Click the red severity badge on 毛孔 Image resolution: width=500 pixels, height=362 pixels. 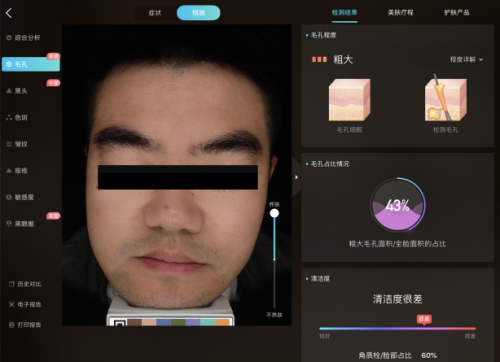point(53,56)
